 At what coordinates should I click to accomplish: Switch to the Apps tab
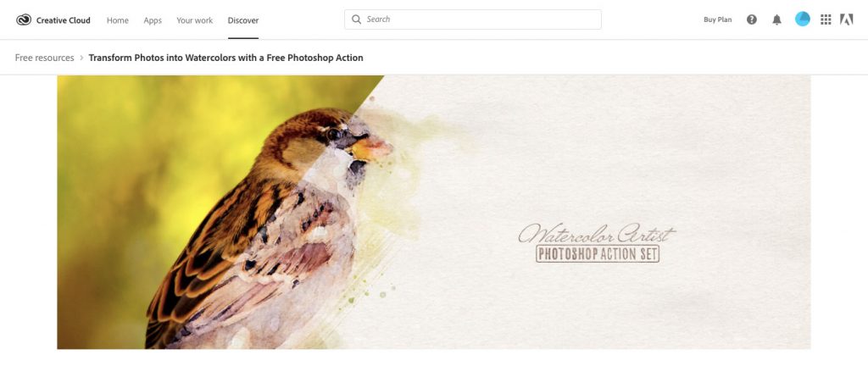click(153, 20)
